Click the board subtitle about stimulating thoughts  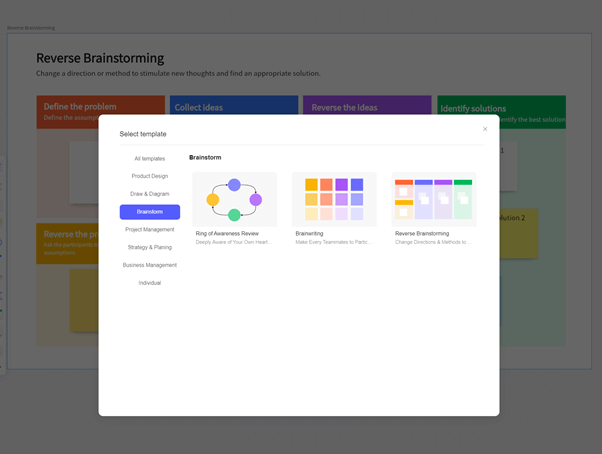click(178, 73)
